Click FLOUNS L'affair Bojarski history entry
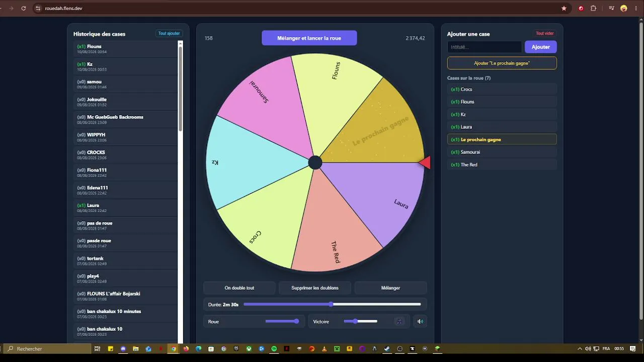This screenshot has width=644, height=362. point(125,296)
